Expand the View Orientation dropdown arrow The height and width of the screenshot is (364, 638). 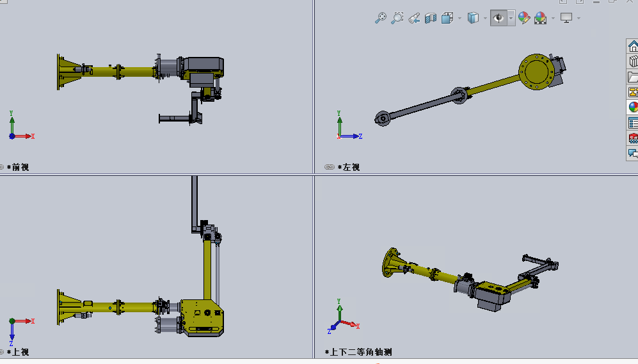coord(460,19)
